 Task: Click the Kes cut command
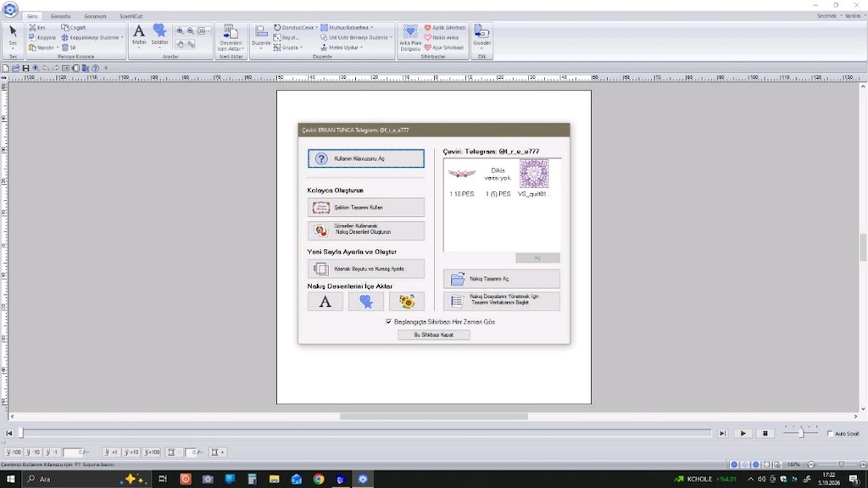point(37,27)
